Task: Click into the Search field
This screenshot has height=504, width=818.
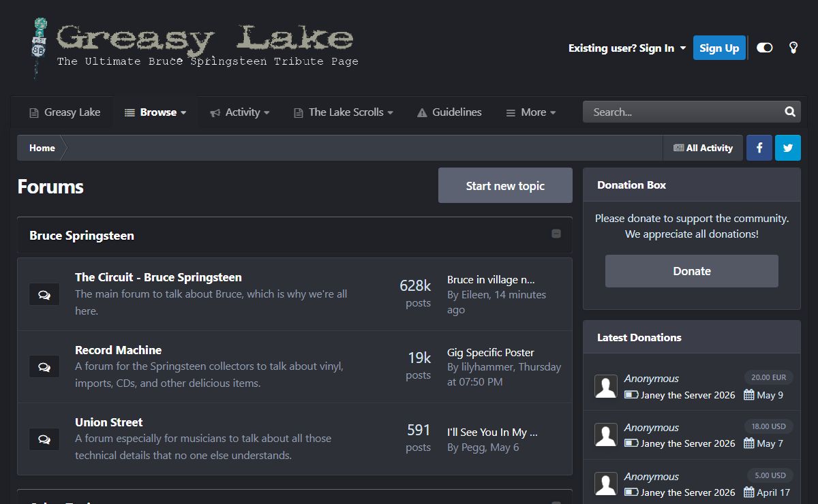Action: click(x=682, y=112)
